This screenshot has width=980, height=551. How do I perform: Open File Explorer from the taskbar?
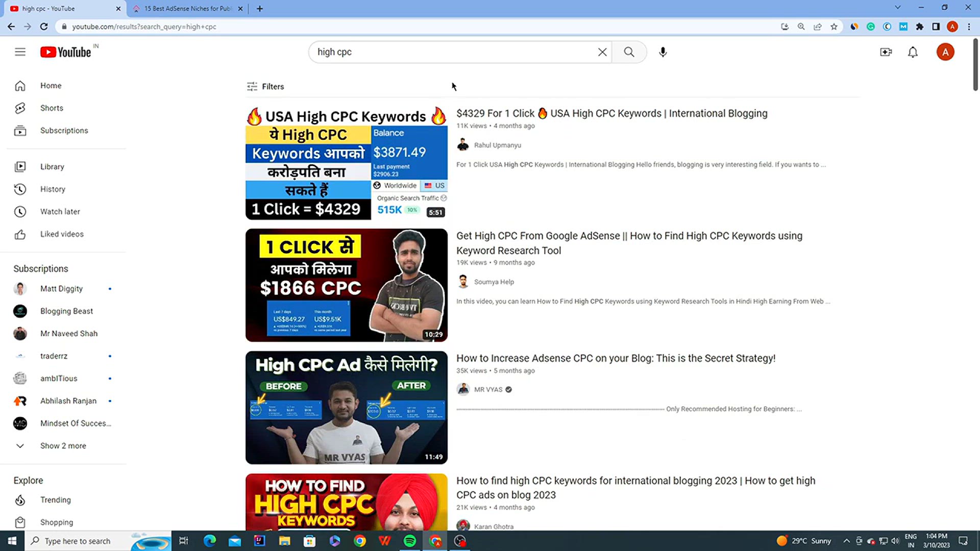(285, 541)
